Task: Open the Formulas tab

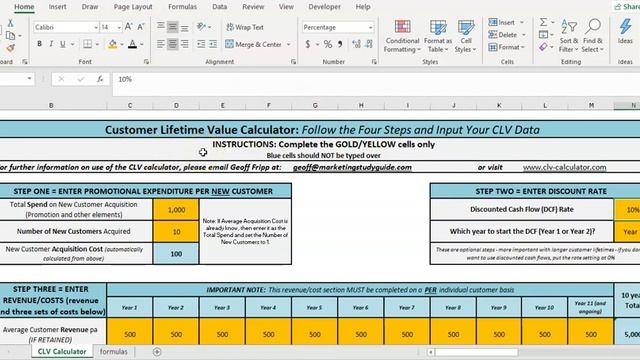Action: tap(182, 7)
